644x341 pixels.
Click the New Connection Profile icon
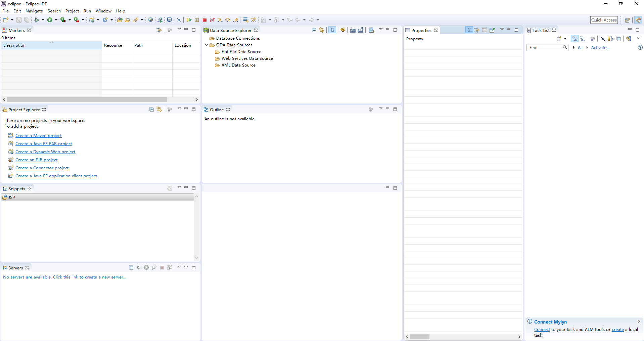click(342, 30)
